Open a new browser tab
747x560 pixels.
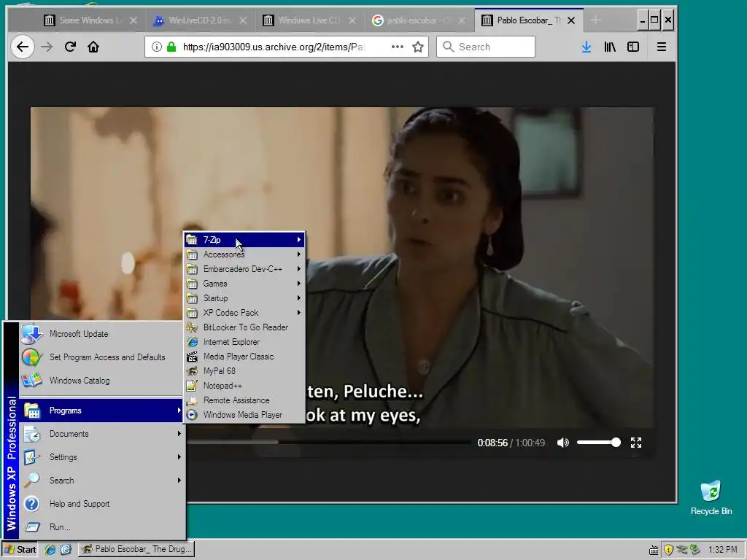coord(595,20)
